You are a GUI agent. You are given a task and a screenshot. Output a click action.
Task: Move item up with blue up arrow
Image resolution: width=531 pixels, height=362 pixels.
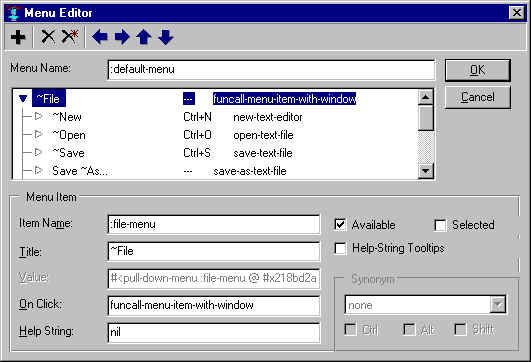click(x=144, y=37)
